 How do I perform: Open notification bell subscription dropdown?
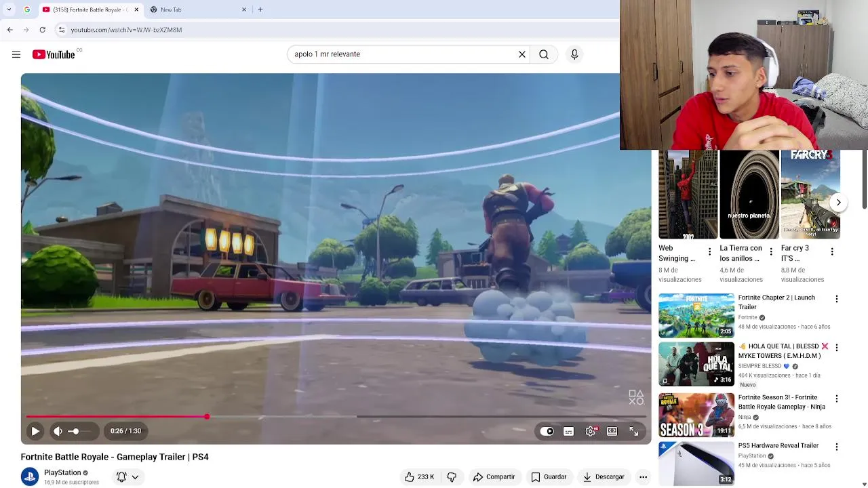[x=127, y=477]
